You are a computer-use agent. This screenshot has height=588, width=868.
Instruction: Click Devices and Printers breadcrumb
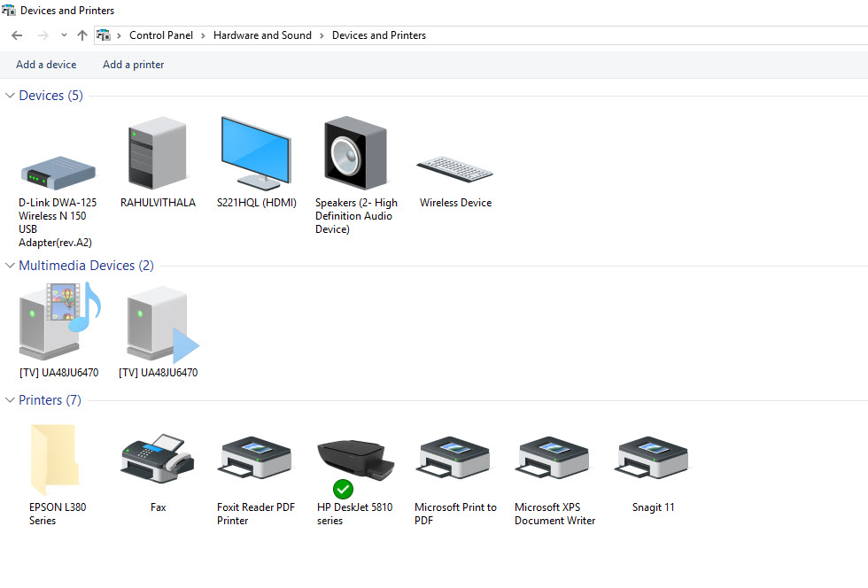[x=379, y=35]
